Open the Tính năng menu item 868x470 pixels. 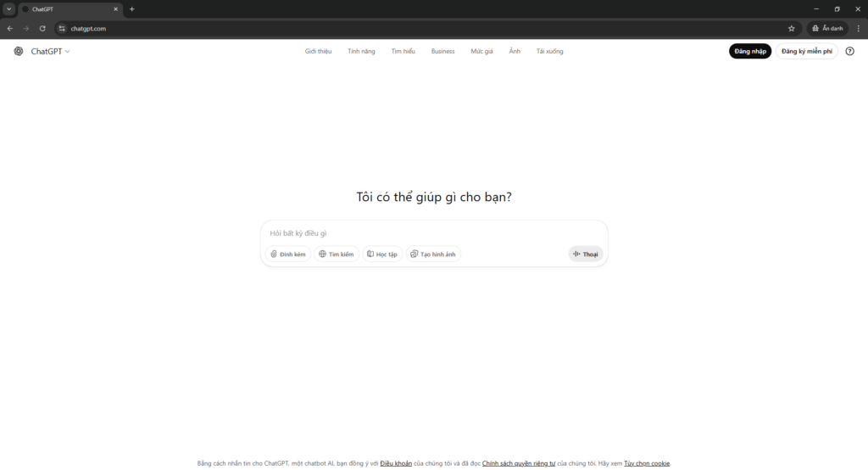[x=361, y=51]
